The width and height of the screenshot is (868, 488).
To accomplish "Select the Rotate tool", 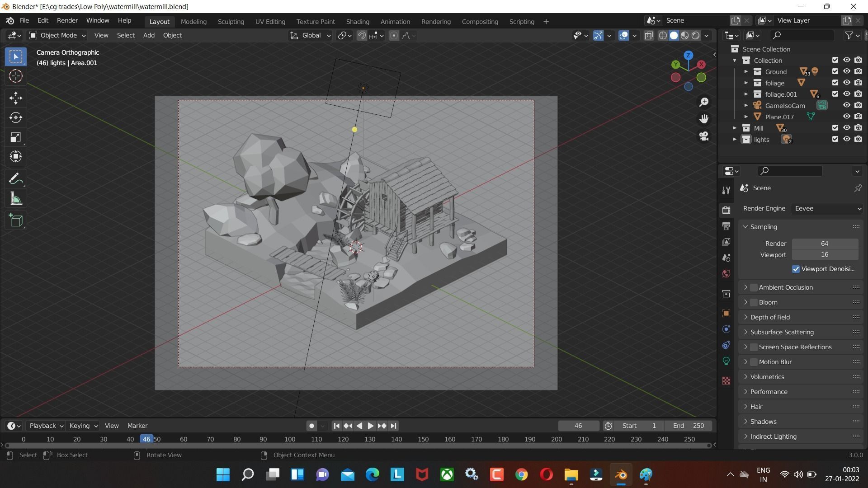I will click(16, 118).
